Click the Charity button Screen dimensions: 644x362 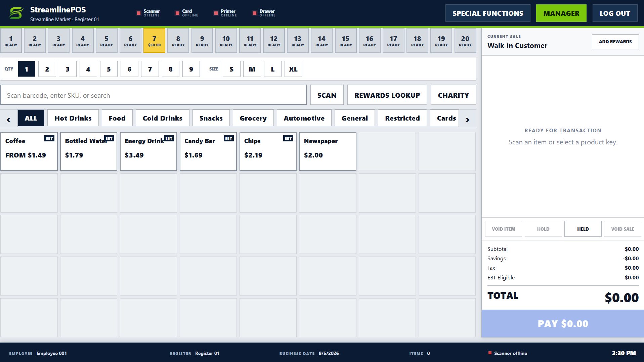454,95
